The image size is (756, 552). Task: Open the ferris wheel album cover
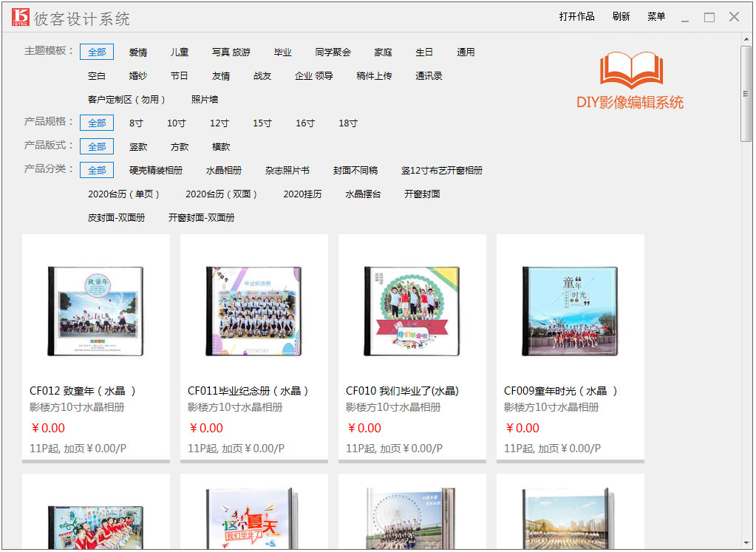(x=410, y=518)
